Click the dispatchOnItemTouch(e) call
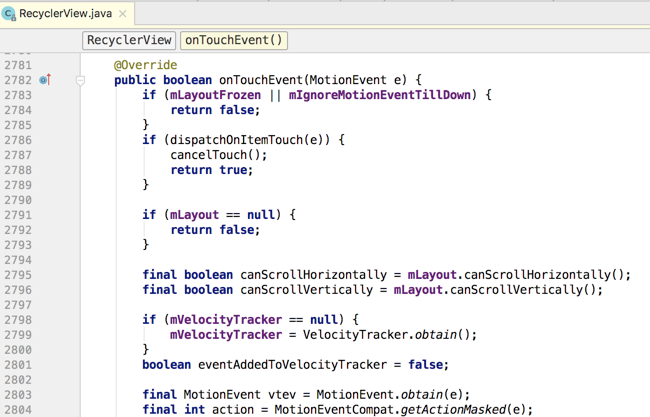The height and width of the screenshot is (417, 650). tap(250, 140)
